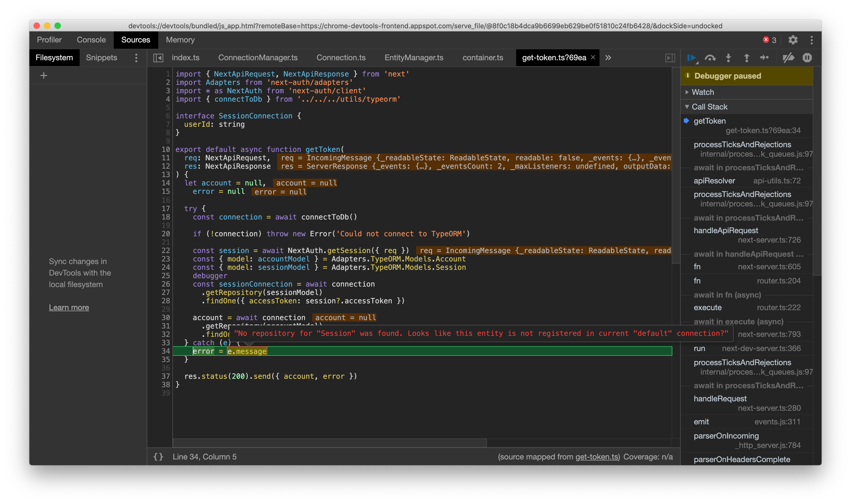Expand the Watch section
The width and height of the screenshot is (851, 504).
click(x=747, y=92)
